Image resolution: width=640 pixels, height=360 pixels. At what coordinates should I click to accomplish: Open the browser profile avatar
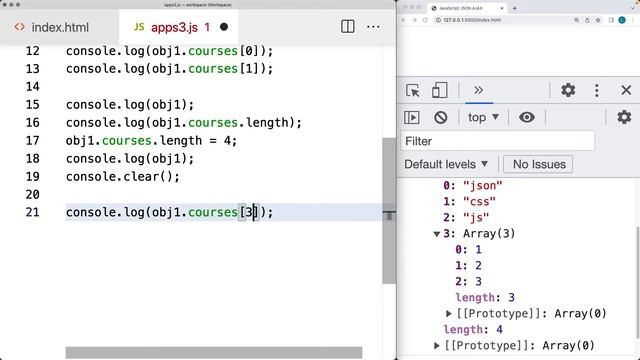coord(622,20)
